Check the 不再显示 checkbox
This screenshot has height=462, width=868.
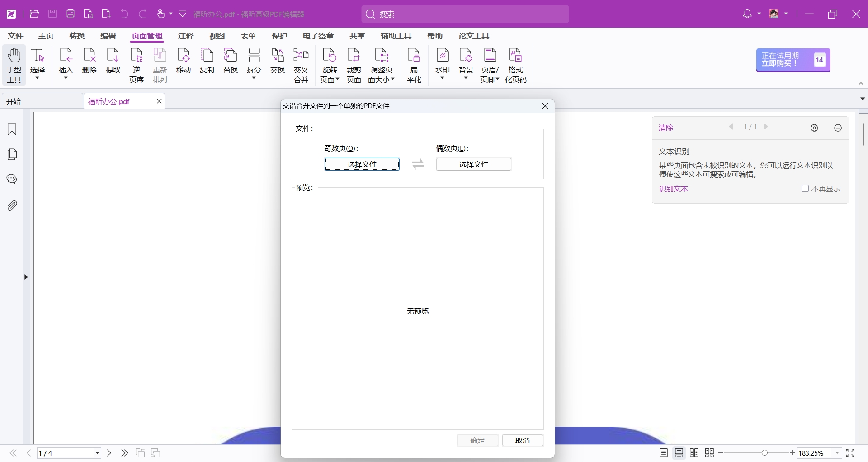[x=805, y=189]
